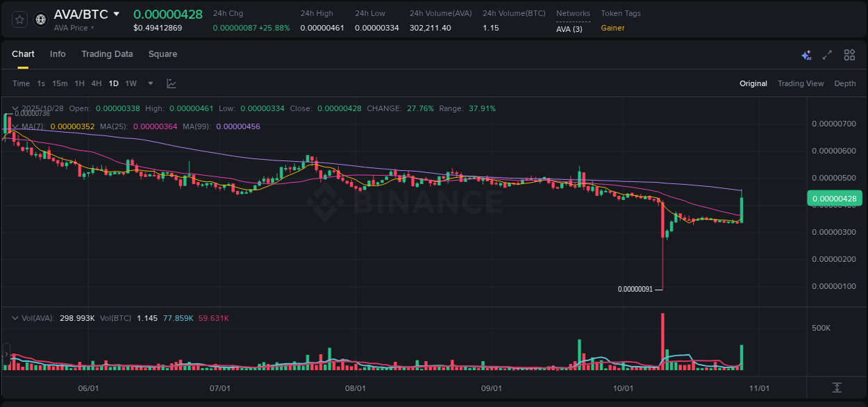Click the star to favorite AVA/BTC
Image resolution: width=868 pixels, height=407 pixels.
point(19,19)
